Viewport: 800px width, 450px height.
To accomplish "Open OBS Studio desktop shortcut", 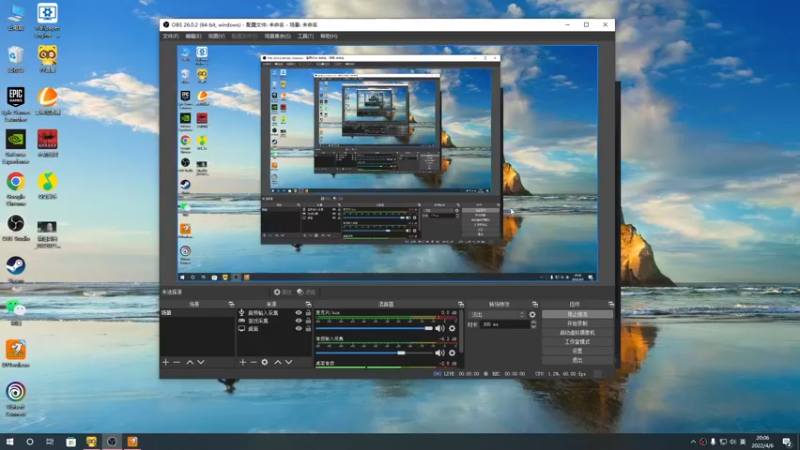I will tap(16, 228).
